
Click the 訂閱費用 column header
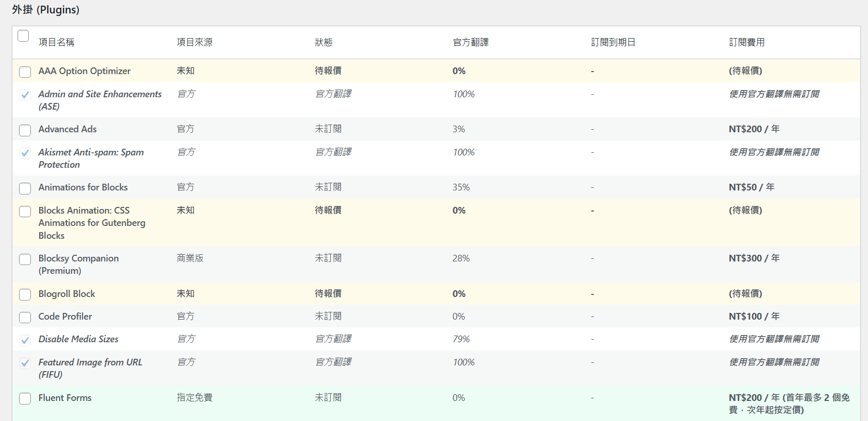click(x=746, y=42)
